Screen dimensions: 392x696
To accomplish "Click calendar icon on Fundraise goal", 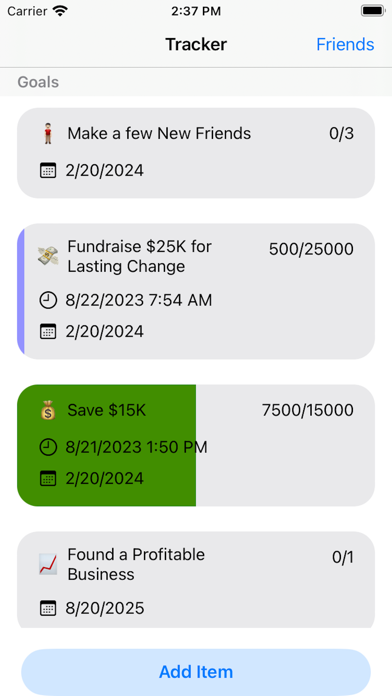I will 48,332.
